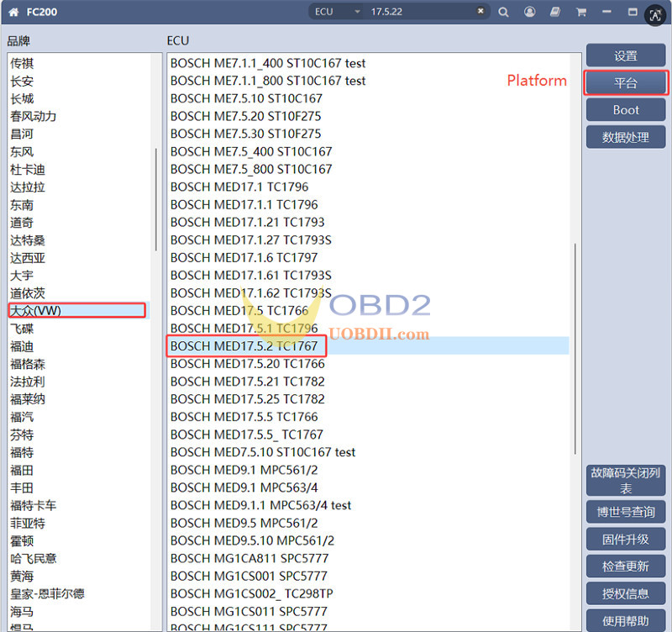Maximize the FC200 window

coord(633,12)
